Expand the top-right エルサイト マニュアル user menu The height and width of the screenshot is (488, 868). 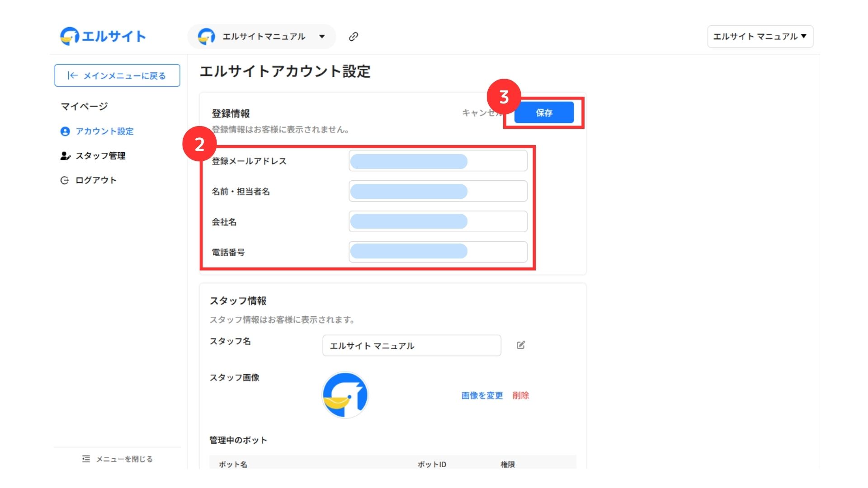pos(760,37)
